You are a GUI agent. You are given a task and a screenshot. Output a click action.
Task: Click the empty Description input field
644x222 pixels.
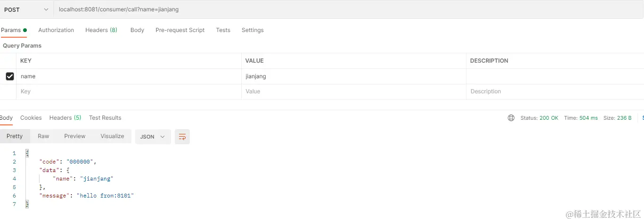coord(555,91)
